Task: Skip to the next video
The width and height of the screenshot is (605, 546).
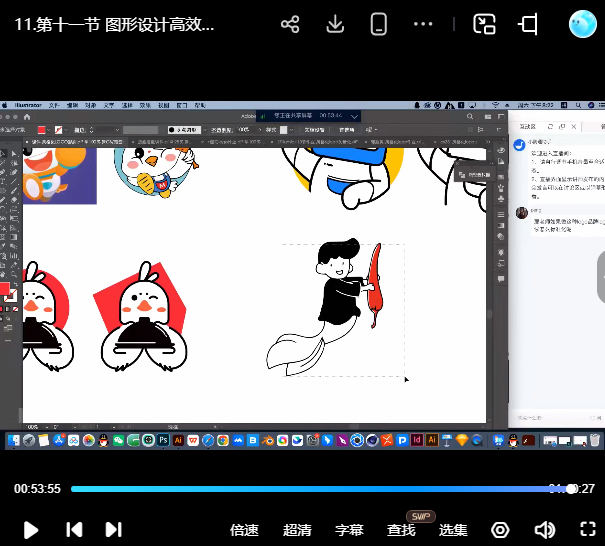Action: (x=113, y=530)
